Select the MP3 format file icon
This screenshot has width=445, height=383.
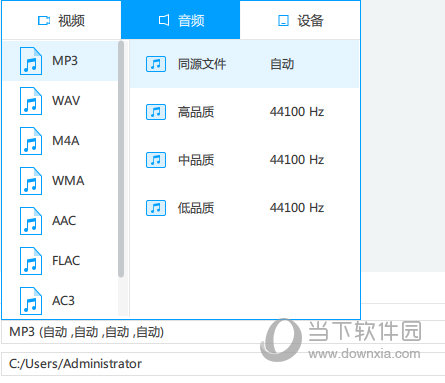point(31,61)
